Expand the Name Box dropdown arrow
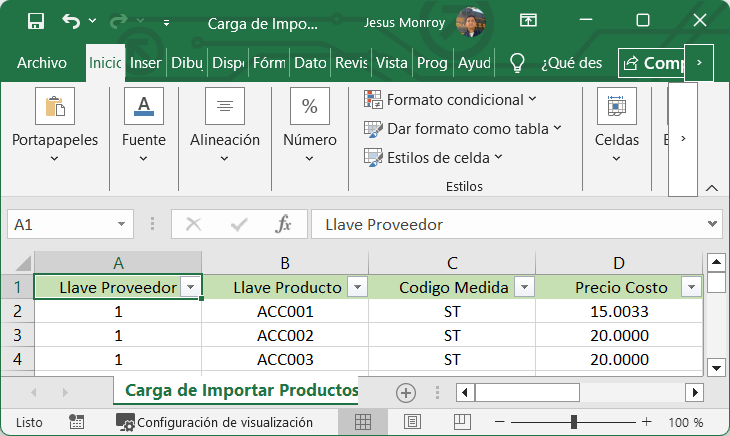The height and width of the screenshot is (436, 730). click(122, 225)
